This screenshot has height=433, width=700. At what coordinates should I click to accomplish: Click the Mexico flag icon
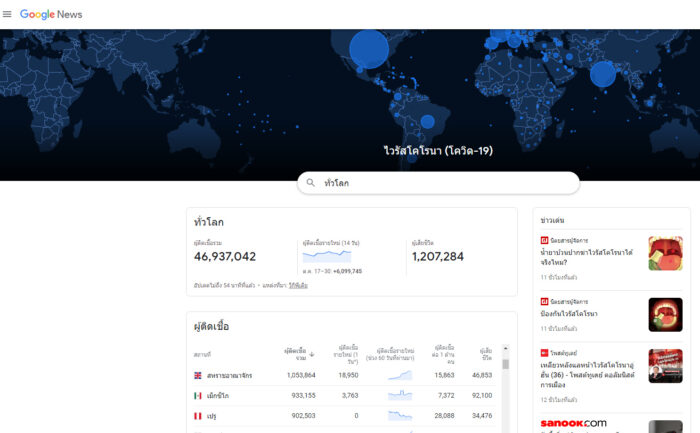point(198,395)
